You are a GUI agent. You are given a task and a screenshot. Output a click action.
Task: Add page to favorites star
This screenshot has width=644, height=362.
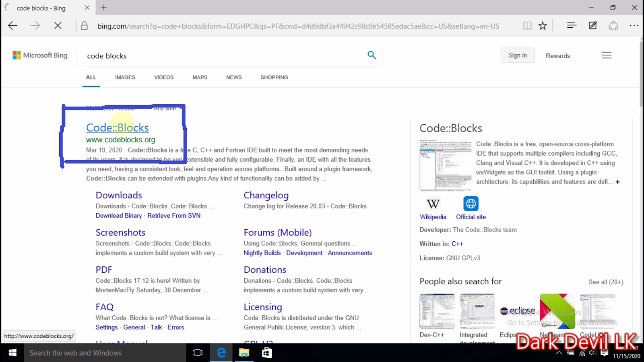tap(543, 26)
